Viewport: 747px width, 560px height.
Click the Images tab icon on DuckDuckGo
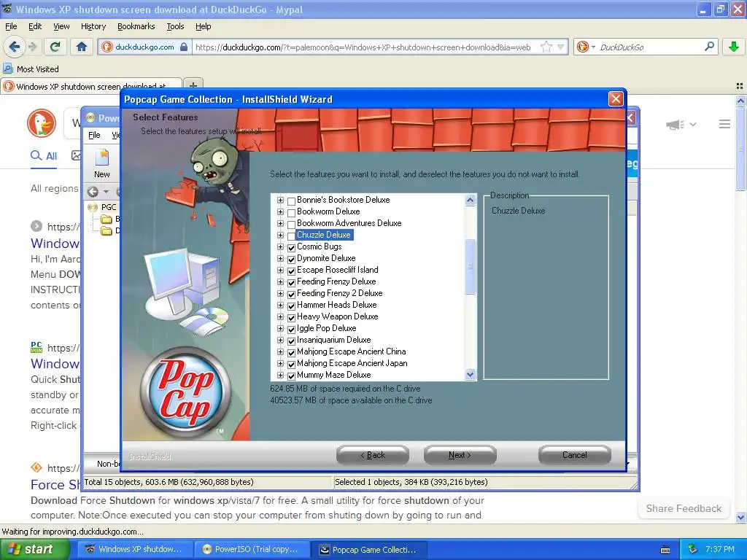pyautogui.click(x=76, y=155)
